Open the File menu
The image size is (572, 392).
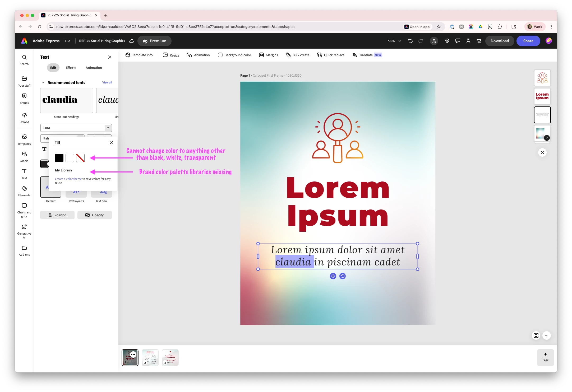click(x=67, y=41)
